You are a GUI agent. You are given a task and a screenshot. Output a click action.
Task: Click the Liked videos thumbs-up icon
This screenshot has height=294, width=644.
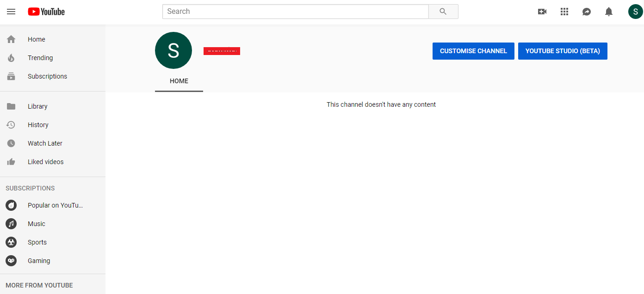(x=11, y=162)
